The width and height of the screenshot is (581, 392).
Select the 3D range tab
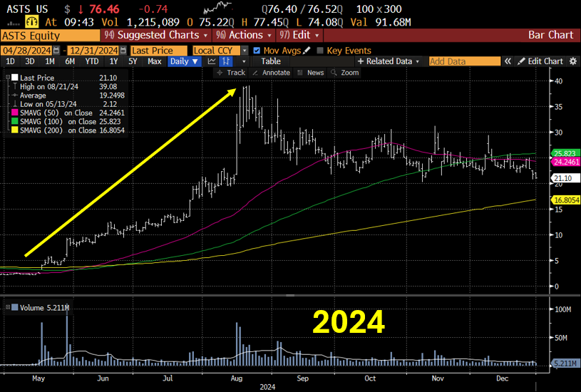click(30, 61)
